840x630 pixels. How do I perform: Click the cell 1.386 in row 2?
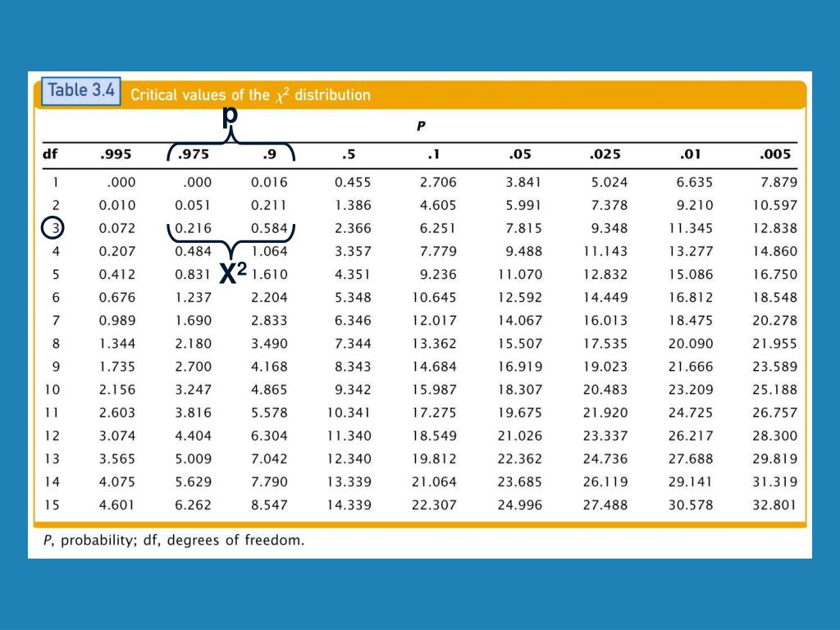pos(353,206)
